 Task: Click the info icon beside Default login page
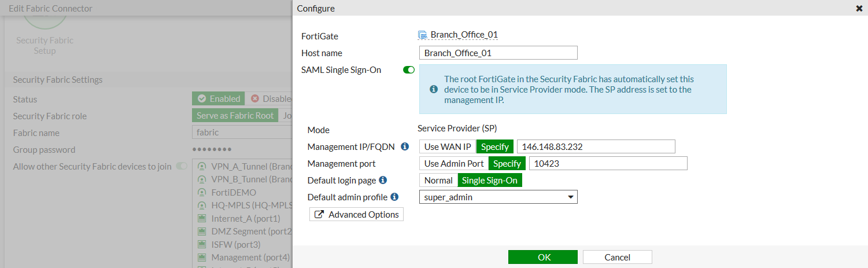(383, 180)
